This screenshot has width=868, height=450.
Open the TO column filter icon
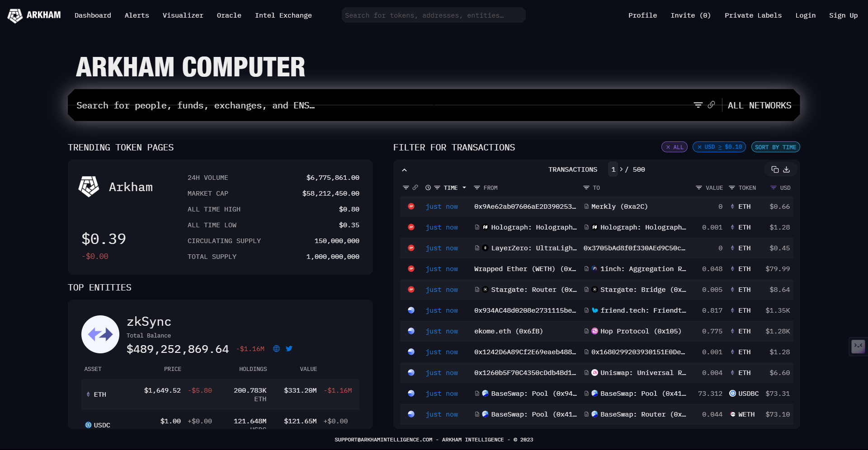[586, 187]
